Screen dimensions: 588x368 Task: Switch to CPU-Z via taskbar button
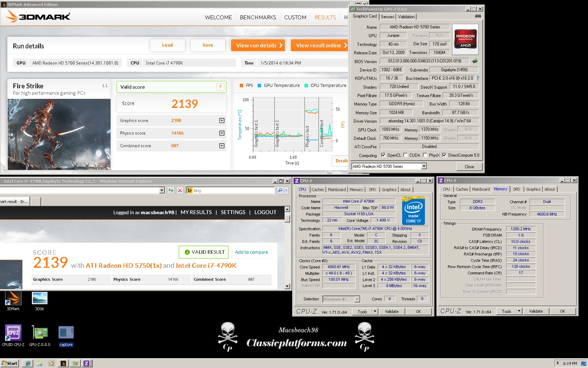[x=86, y=363]
